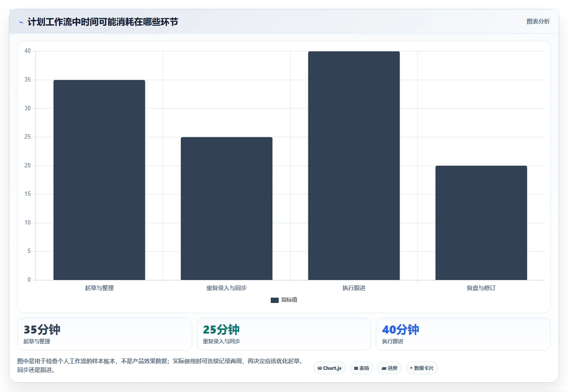Image resolution: width=568 pixels, height=392 pixels.
Task: Open the 25分钟 重复录入与同步 card
Action: coord(284,334)
